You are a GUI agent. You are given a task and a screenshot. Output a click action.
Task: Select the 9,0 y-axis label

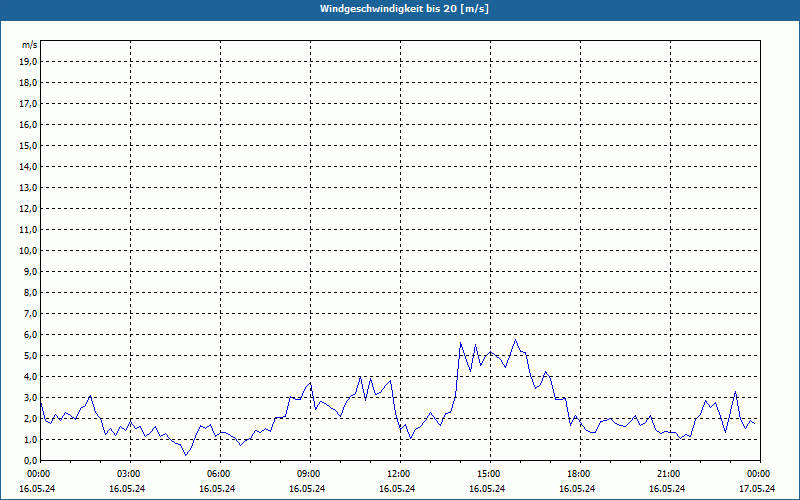pos(31,271)
